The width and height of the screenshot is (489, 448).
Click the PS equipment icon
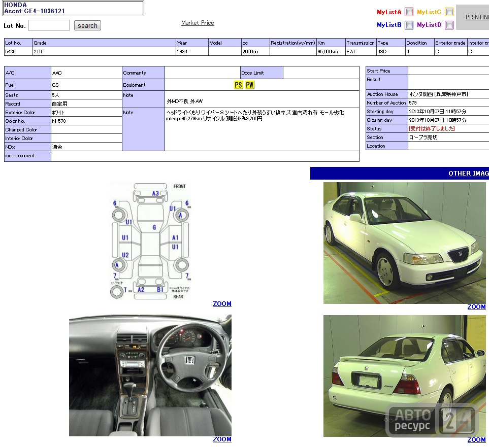238,85
